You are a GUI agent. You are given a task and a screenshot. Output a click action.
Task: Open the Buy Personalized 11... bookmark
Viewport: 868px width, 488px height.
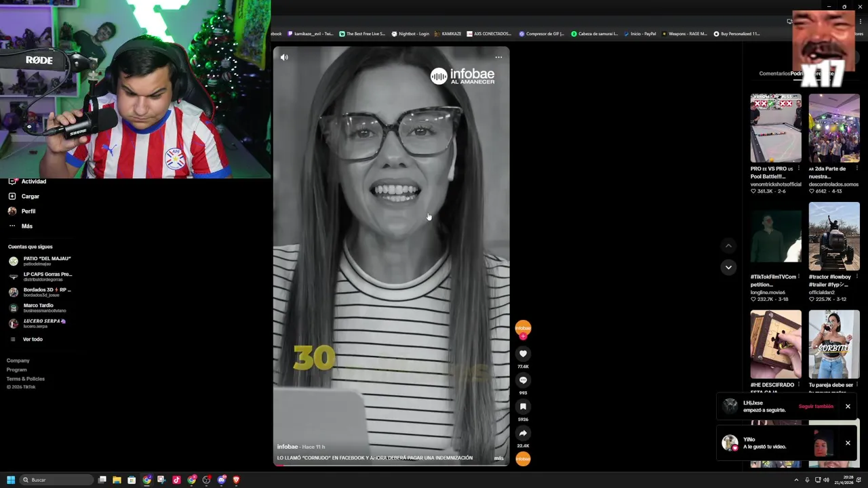[737, 34]
